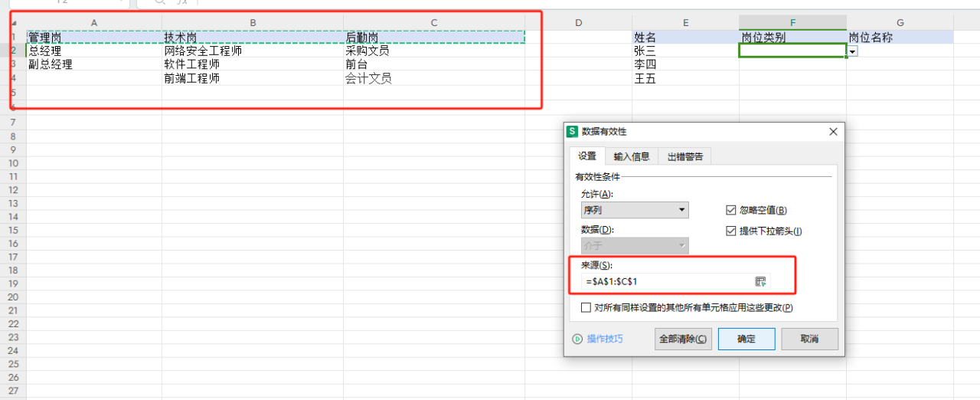Click cell containing 采购文员
The image size is (980, 400).
tap(434, 51)
